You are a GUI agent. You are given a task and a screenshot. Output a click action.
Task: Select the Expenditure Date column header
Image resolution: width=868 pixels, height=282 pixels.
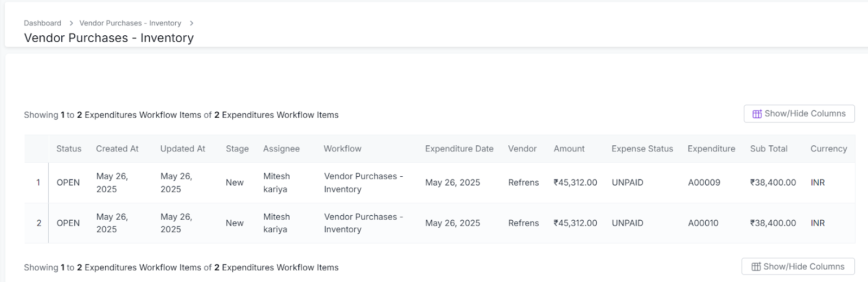[x=459, y=149]
